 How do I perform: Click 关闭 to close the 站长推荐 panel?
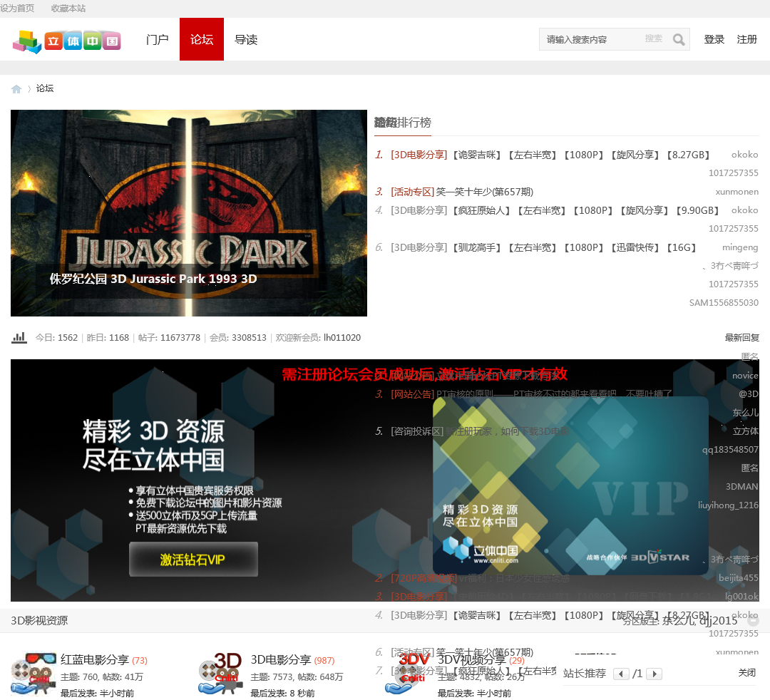click(x=747, y=673)
